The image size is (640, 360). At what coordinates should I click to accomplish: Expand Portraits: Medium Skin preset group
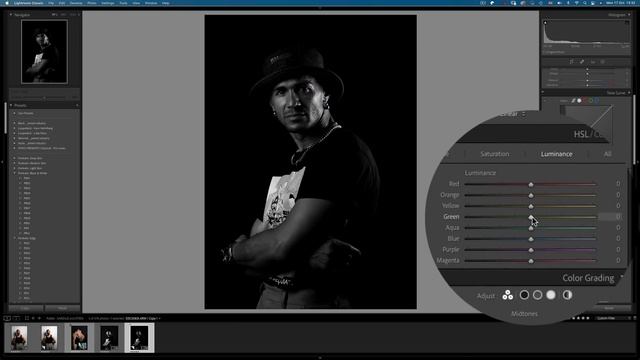point(14,163)
